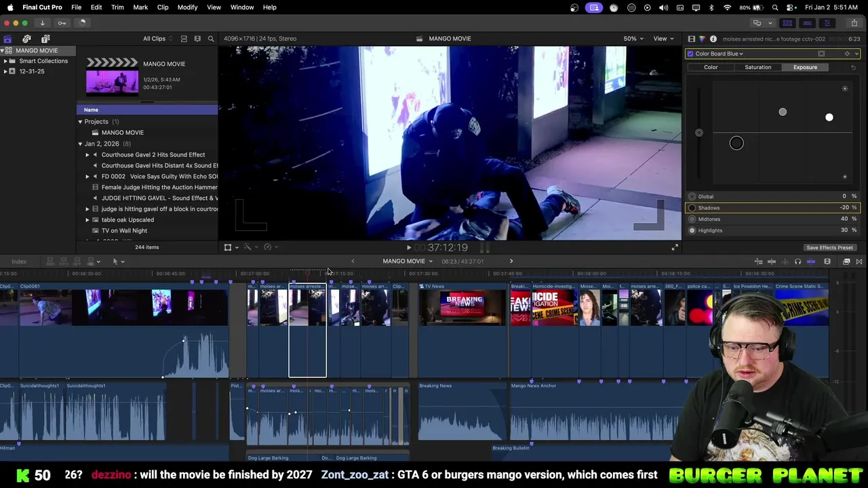Select the Shadows exposure puck
The width and height of the screenshot is (868, 488).
pyautogui.click(x=736, y=143)
